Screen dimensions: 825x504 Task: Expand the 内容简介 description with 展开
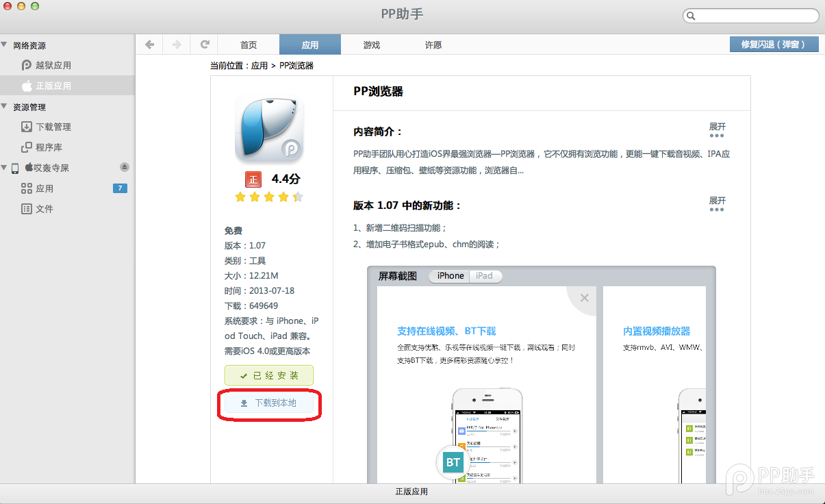coord(717,129)
